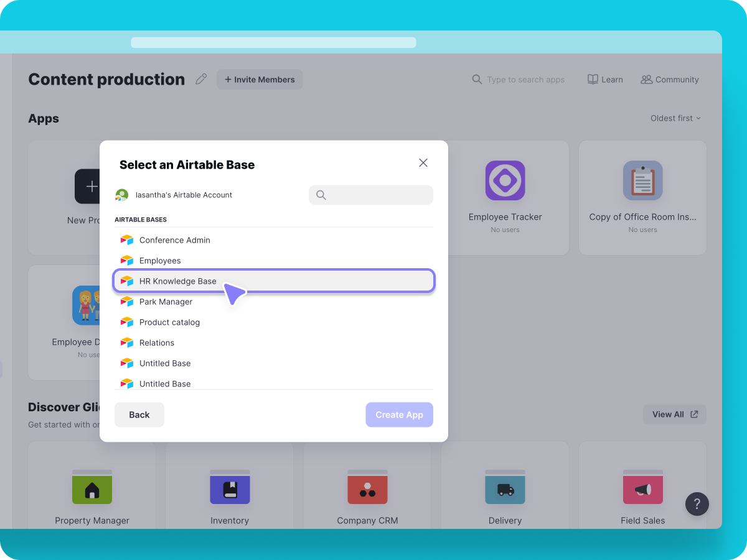Click the Content production heading
The height and width of the screenshot is (560, 747).
(x=106, y=80)
